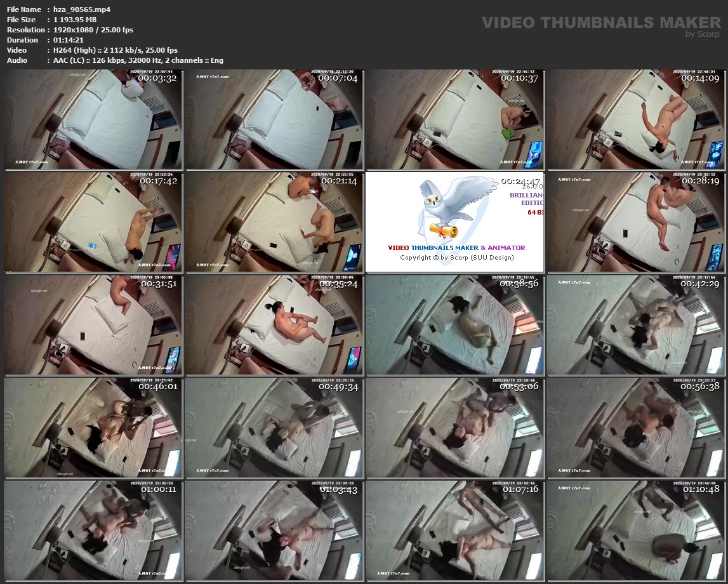Click the resolution value 1920x1080 / 25.00 fps
This screenshot has width=728, height=584.
pos(93,30)
